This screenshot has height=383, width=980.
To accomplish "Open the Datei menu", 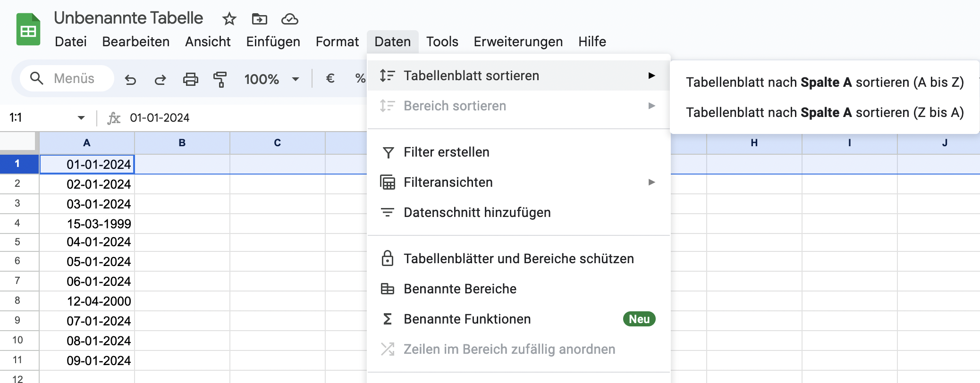I will [x=71, y=42].
